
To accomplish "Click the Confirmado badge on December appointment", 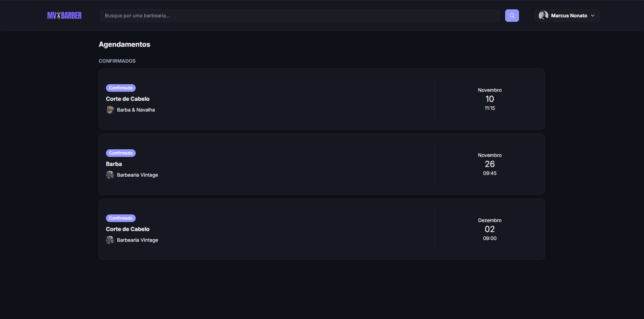I will point(121,218).
